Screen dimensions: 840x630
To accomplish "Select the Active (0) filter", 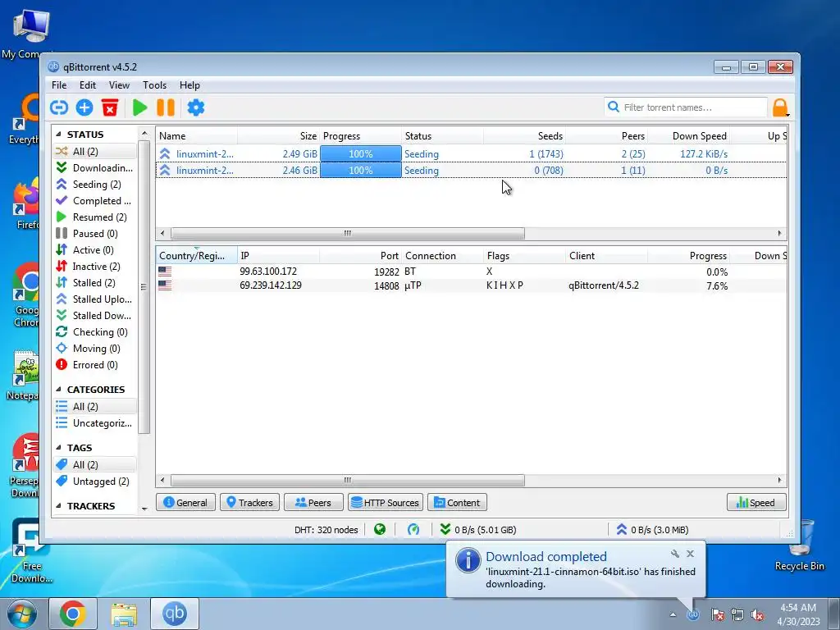I will pyautogui.click(x=95, y=250).
